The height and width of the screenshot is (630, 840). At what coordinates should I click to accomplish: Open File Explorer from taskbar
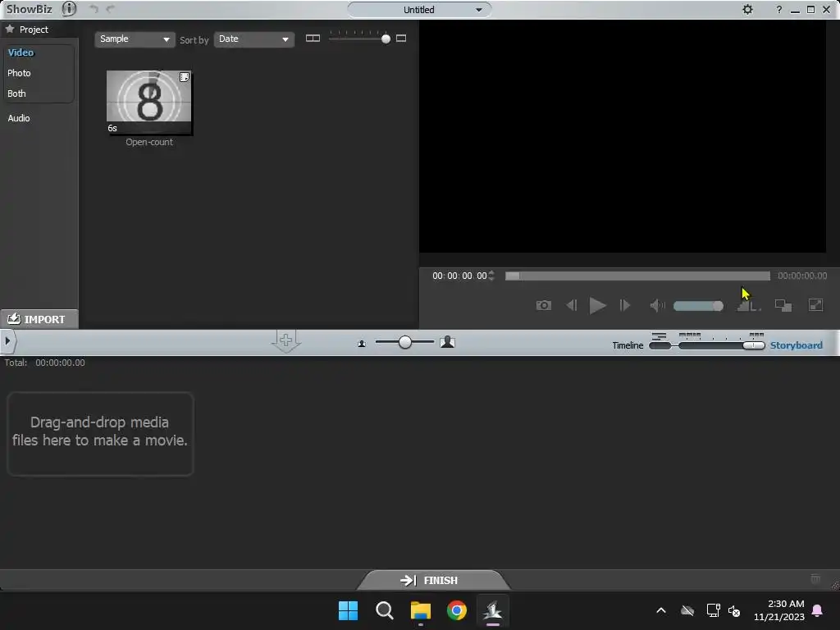pos(421,610)
